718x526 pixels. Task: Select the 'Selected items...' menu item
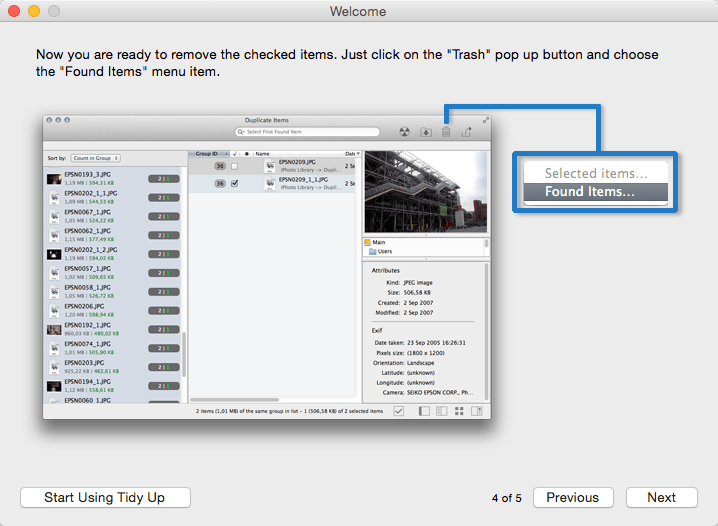(x=595, y=173)
